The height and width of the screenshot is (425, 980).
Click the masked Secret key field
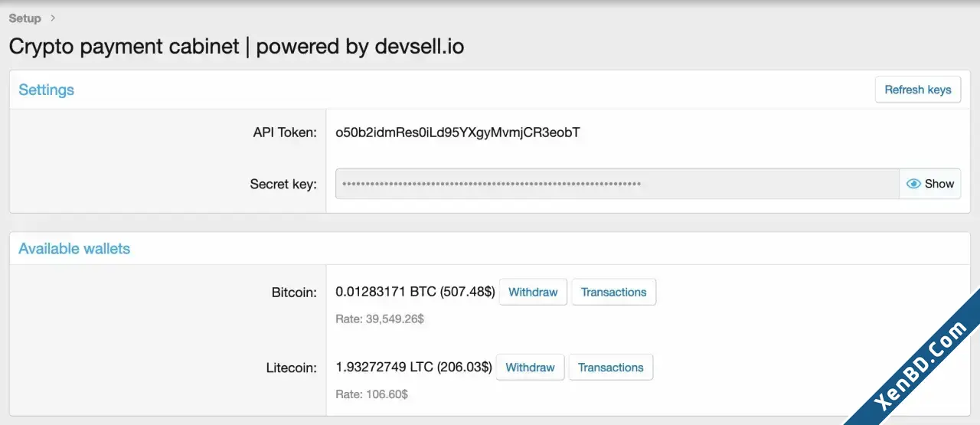(617, 184)
